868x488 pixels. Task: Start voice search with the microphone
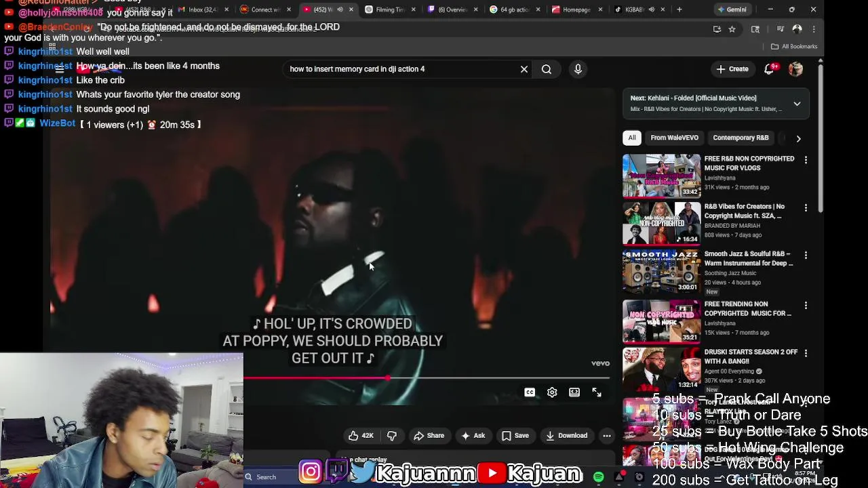click(578, 69)
